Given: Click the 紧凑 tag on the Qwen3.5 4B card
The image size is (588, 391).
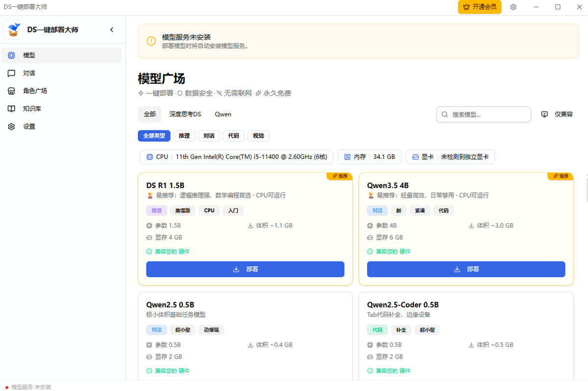Looking at the screenshot, I should tap(420, 210).
